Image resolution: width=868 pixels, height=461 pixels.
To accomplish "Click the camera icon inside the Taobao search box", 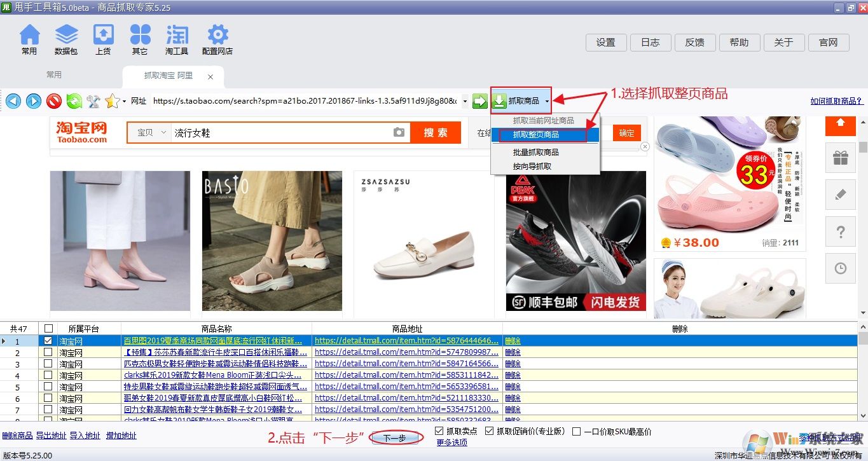I will pos(399,132).
